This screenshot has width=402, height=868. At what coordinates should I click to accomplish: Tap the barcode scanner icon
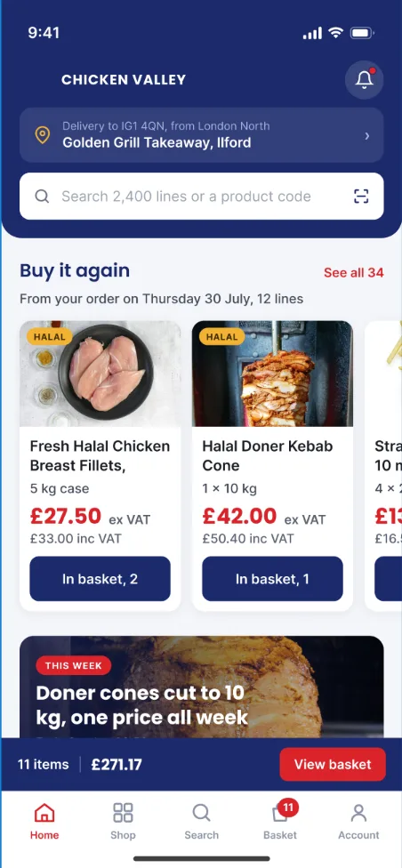click(361, 196)
